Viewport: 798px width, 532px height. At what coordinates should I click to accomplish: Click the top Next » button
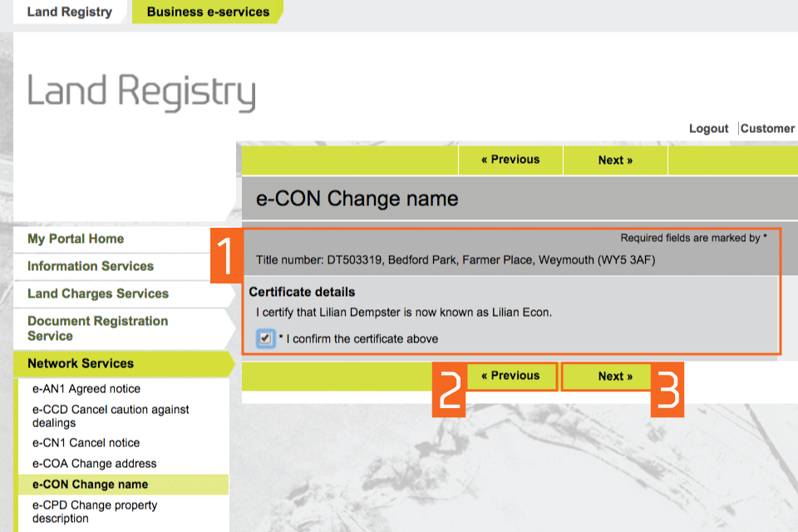(x=615, y=160)
